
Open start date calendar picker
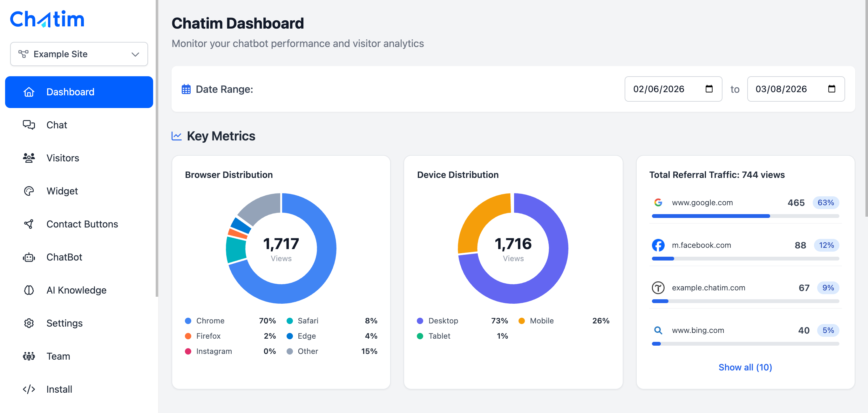[x=709, y=89]
